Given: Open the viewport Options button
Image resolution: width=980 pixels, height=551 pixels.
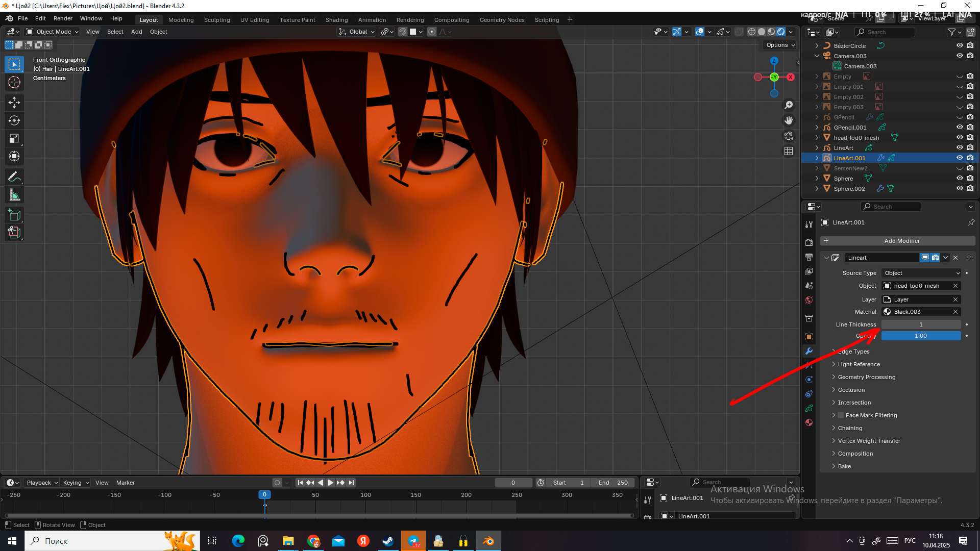Looking at the screenshot, I should [780, 45].
